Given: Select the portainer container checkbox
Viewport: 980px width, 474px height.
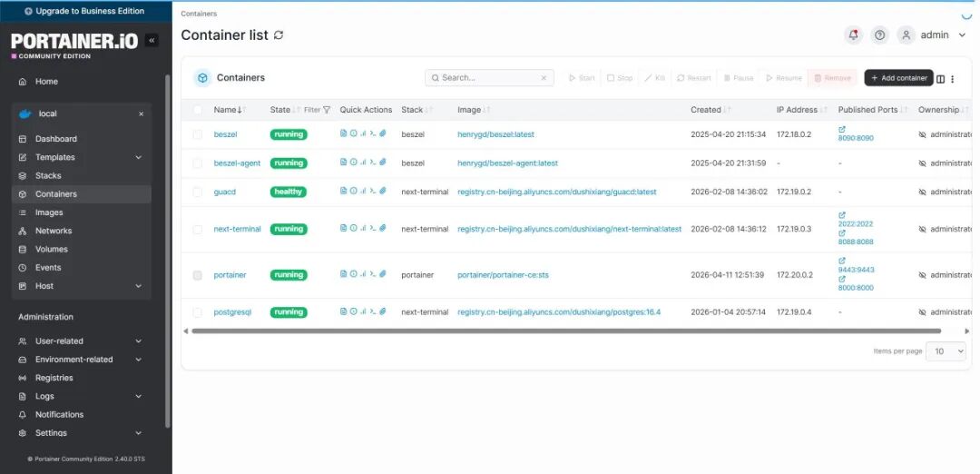Looking at the screenshot, I should tap(198, 275).
